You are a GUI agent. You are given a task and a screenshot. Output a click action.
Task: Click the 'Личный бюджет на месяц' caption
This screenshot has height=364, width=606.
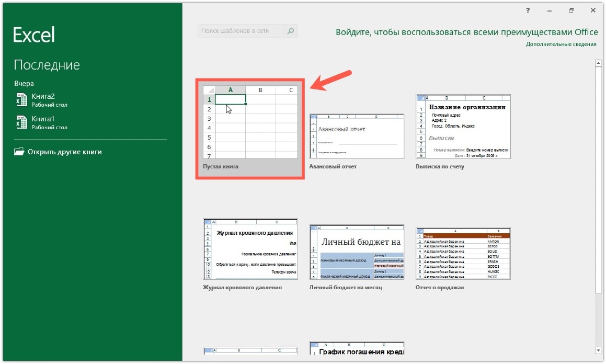pyautogui.click(x=346, y=288)
